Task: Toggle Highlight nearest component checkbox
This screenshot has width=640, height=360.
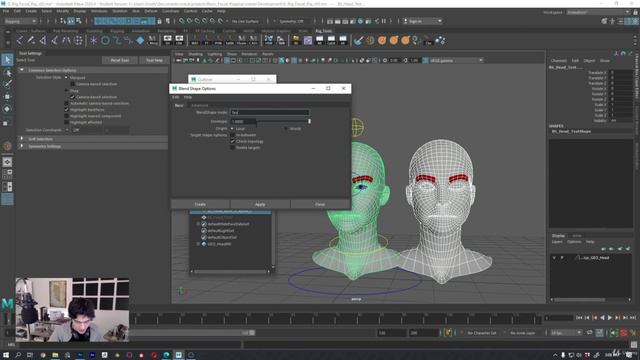Action: [x=67, y=116]
